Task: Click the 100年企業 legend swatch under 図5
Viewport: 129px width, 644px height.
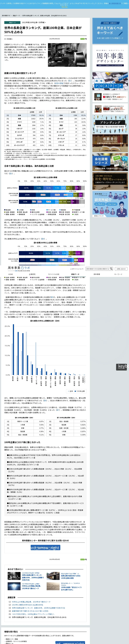Action: coord(75,391)
